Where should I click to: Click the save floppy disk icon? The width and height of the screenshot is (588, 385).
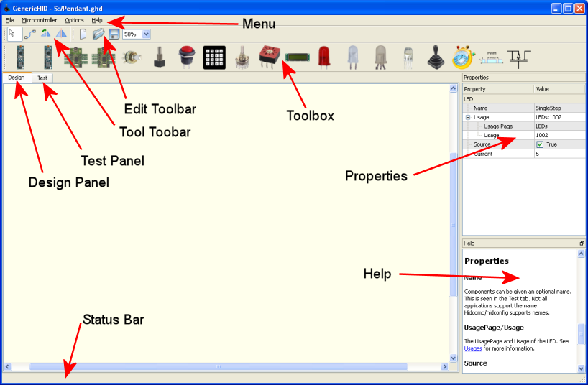114,34
